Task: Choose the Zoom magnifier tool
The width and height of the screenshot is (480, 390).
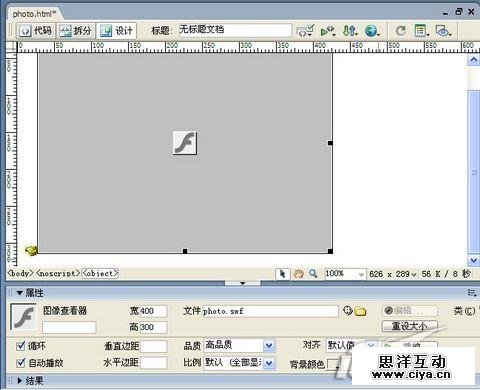Action: pyautogui.click(x=313, y=274)
